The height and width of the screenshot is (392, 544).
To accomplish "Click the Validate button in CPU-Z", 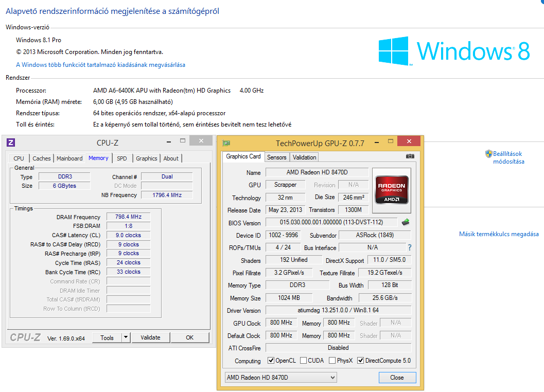I will pyautogui.click(x=150, y=337).
